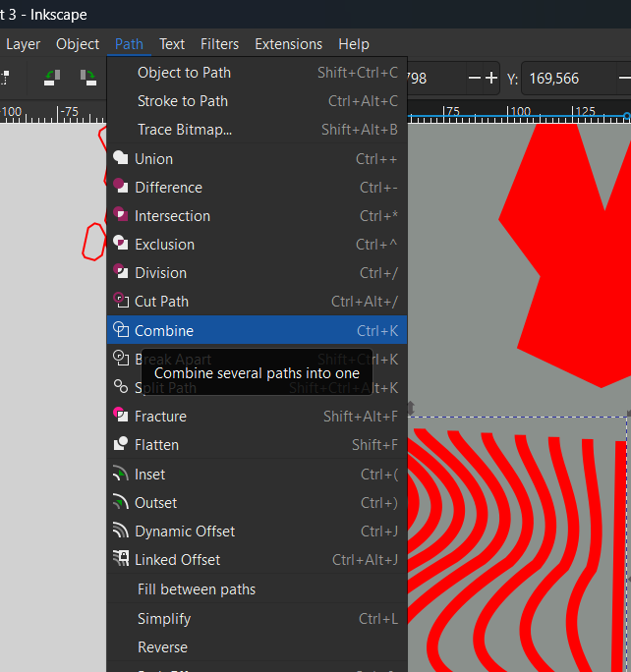This screenshot has height=672, width=631.
Task: Open the Filters menu
Action: [x=219, y=44]
